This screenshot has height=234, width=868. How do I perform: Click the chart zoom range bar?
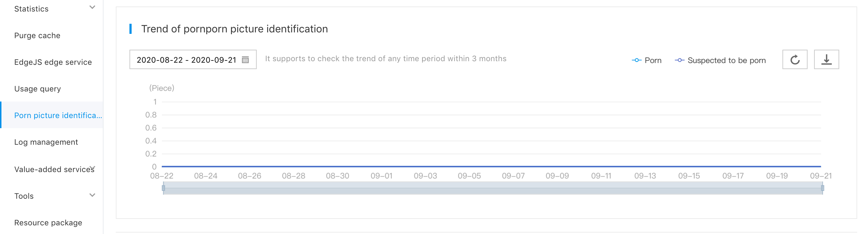(x=493, y=188)
